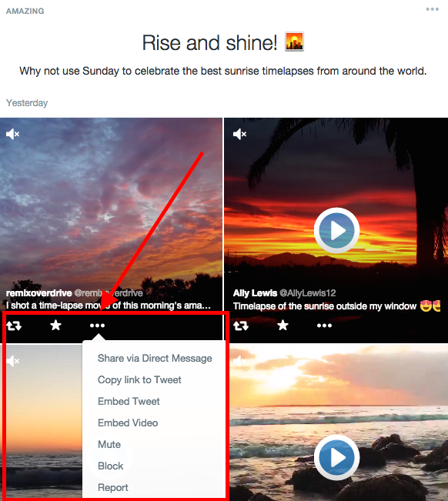Screen dimensions: 448x501
Task: Choose Mute in the tweet menu
Action: point(109,445)
